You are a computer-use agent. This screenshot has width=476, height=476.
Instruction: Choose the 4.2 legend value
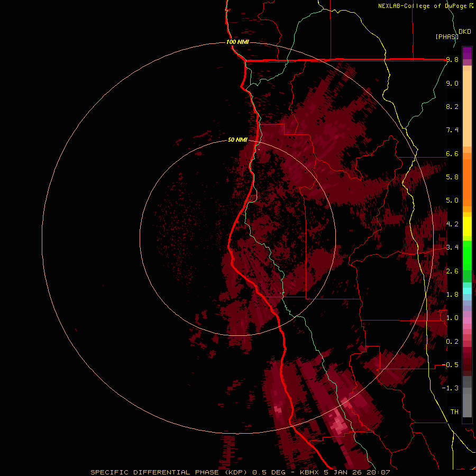[x=452, y=224]
